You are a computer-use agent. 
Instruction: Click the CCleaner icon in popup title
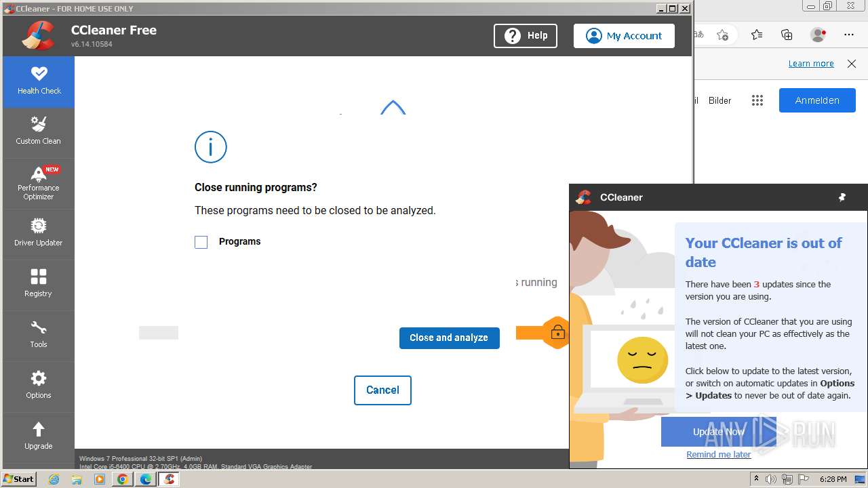click(583, 197)
